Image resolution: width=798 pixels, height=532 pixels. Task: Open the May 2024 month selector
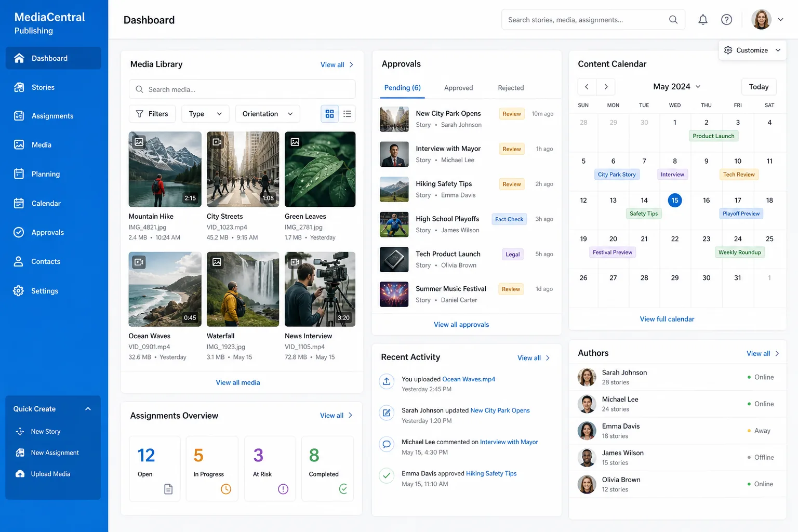pos(676,87)
